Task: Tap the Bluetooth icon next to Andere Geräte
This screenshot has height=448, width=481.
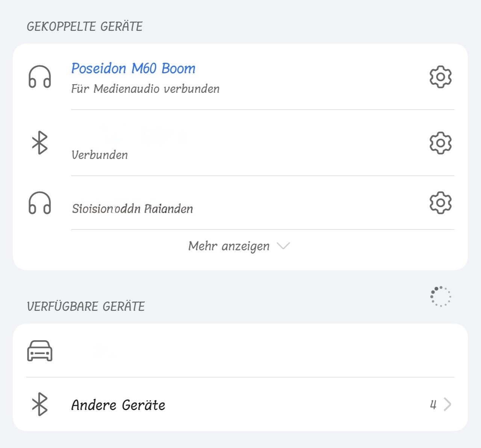Action: click(39, 404)
